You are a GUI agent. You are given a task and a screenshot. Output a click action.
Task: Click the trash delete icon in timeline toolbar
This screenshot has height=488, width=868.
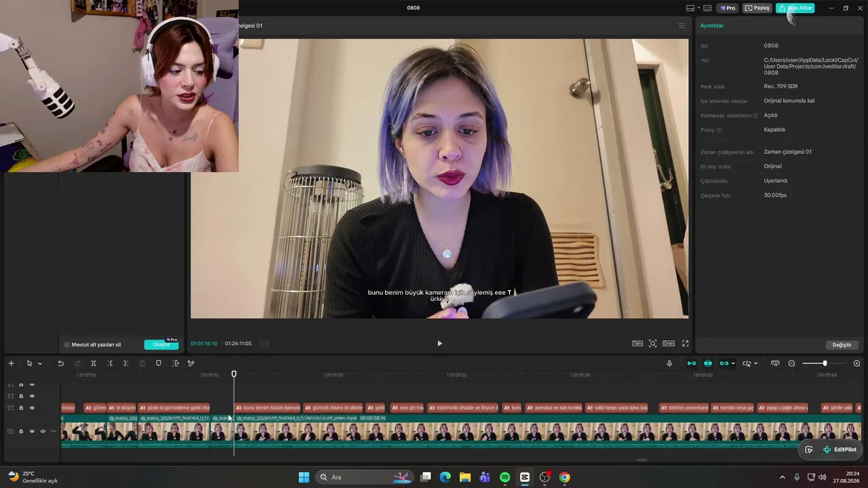142,363
